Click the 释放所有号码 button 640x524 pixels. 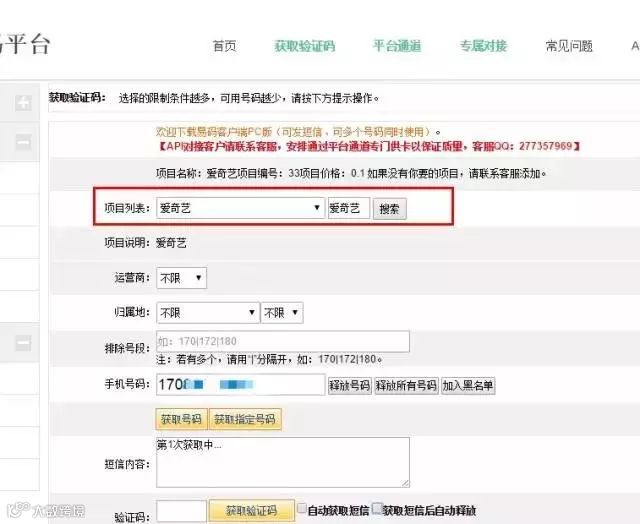[407, 385]
